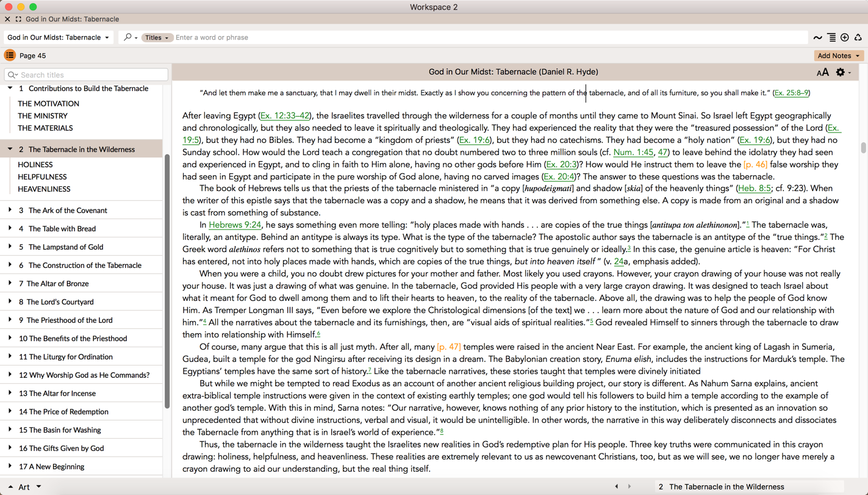Screen dimensions: 868x495
Task: Click the indented lines icon in toolbar
Action: click(x=831, y=38)
